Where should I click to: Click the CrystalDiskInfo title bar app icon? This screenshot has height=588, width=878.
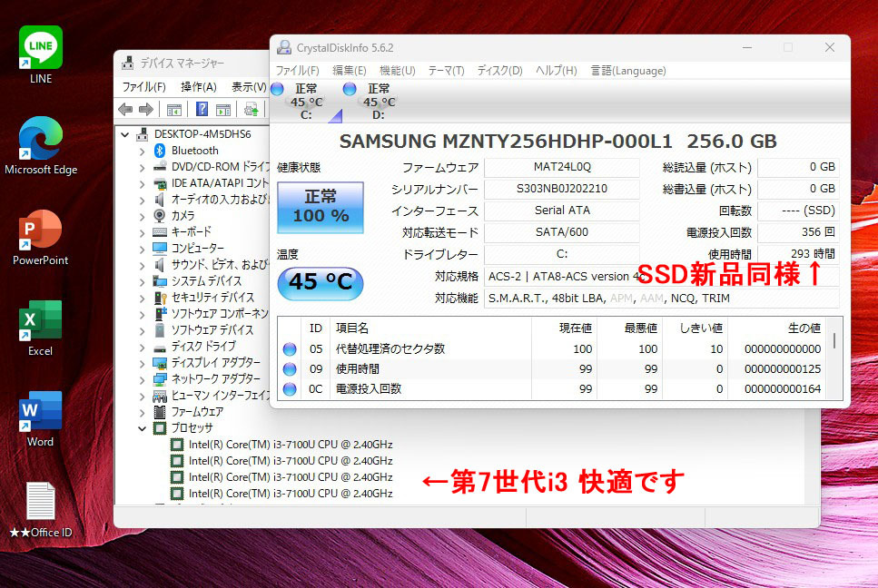tap(284, 47)
